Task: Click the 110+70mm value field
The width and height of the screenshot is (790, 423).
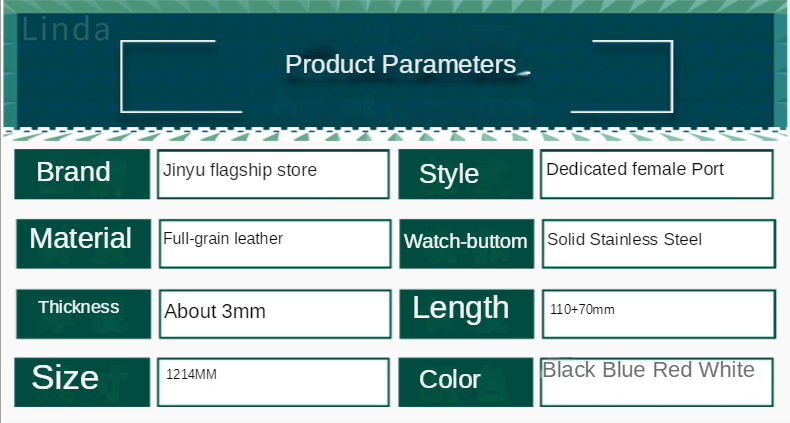Action: pos(658,313)
